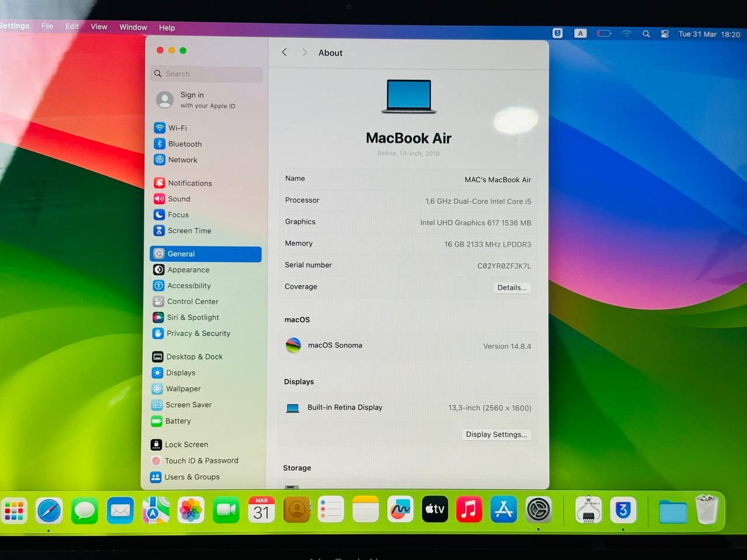Open the blue folder in the Dock

[673, 511]
